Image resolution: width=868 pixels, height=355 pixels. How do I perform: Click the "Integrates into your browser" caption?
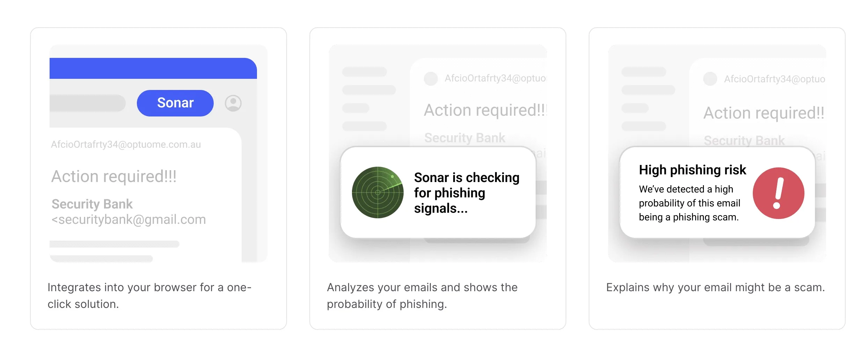(x=149, y=295)
